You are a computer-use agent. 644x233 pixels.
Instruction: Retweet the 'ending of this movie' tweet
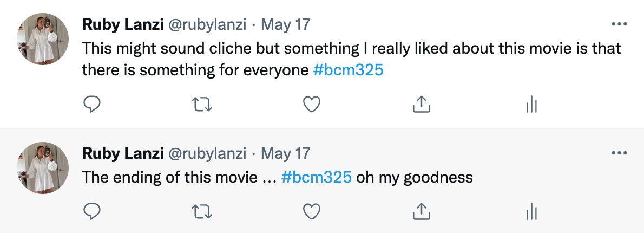pyautogui.click(x=202, y=211)
